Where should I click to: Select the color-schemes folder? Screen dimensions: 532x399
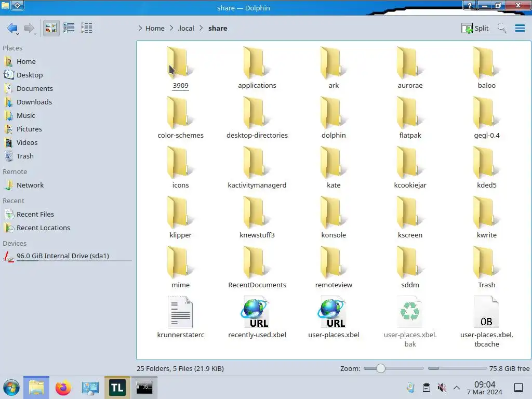click(180, 118)
